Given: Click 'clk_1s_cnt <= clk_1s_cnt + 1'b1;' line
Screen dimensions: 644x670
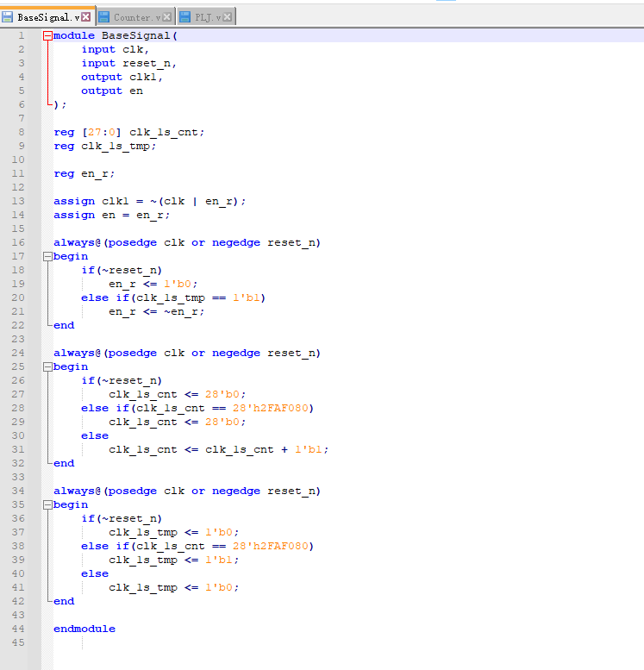Looking at the screenshot, I should point(218,449).
